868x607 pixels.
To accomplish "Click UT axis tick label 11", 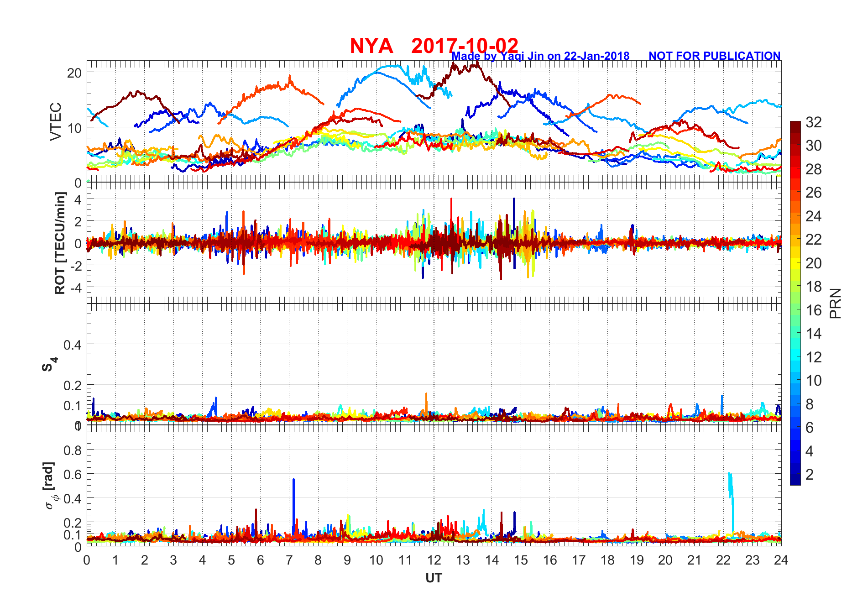I will coord(405,560).
